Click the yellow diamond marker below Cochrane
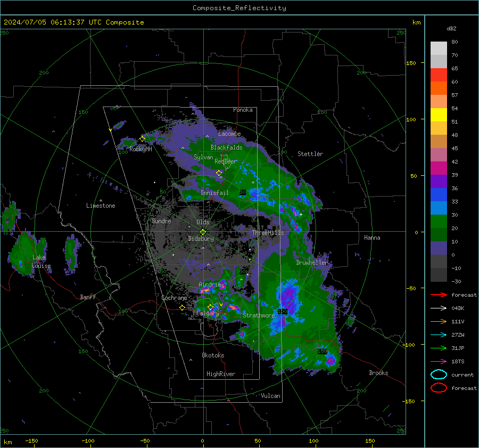This screenshot has width=479, height=448. [182, 307]
